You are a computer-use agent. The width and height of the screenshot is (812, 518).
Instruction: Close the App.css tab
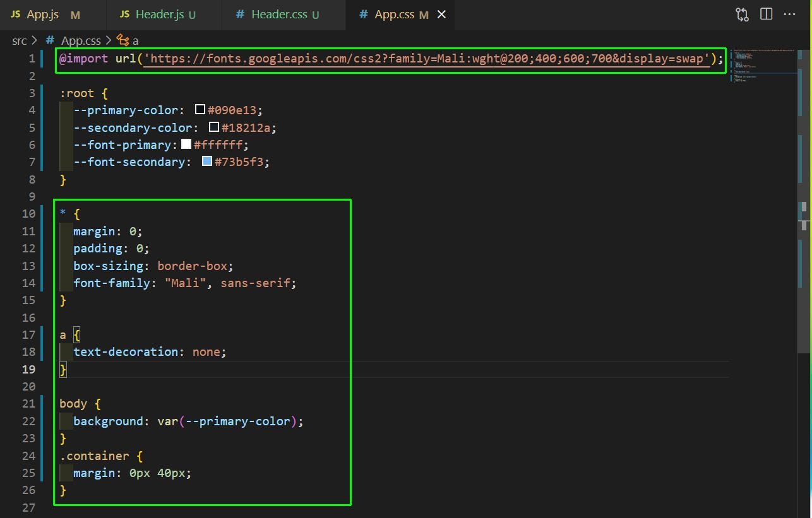pos(441,15)
